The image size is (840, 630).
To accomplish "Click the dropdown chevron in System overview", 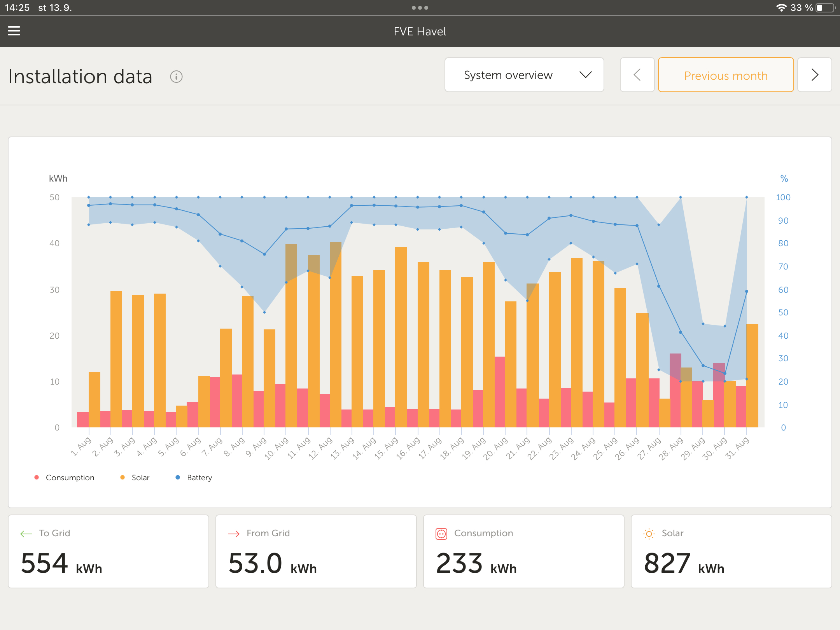I will 586,75.
